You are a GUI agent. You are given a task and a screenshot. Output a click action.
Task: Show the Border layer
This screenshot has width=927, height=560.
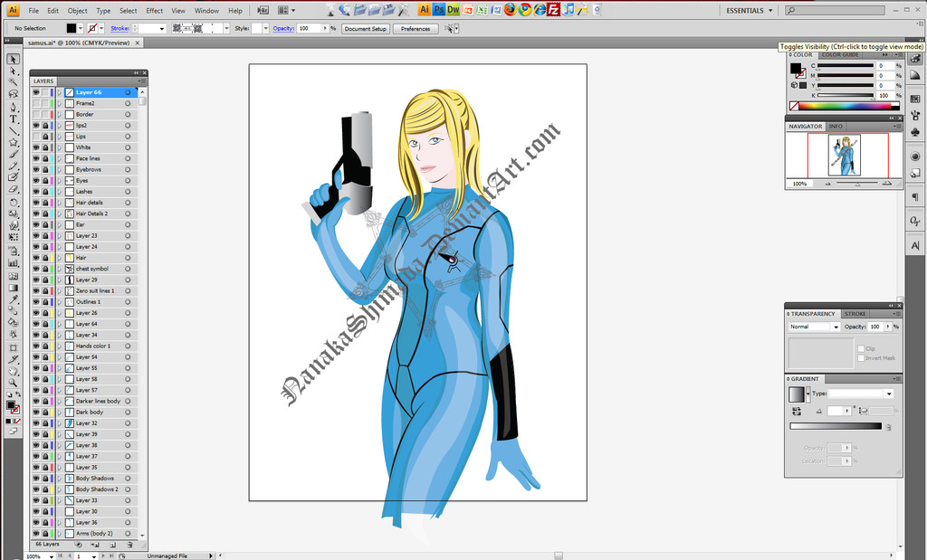pos(36,115)
